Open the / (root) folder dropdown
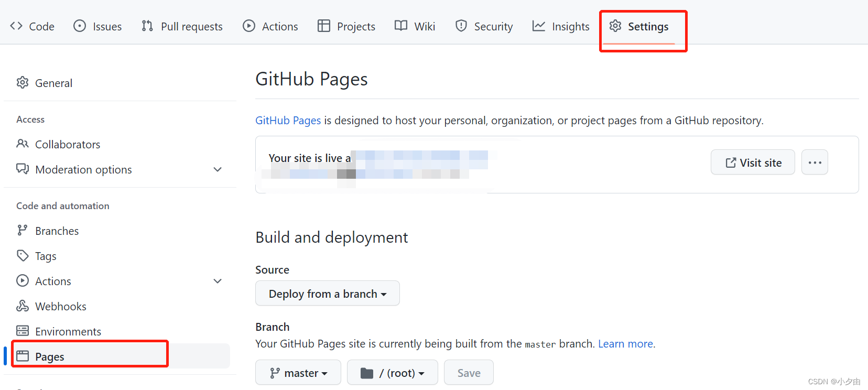 point(393,372)
